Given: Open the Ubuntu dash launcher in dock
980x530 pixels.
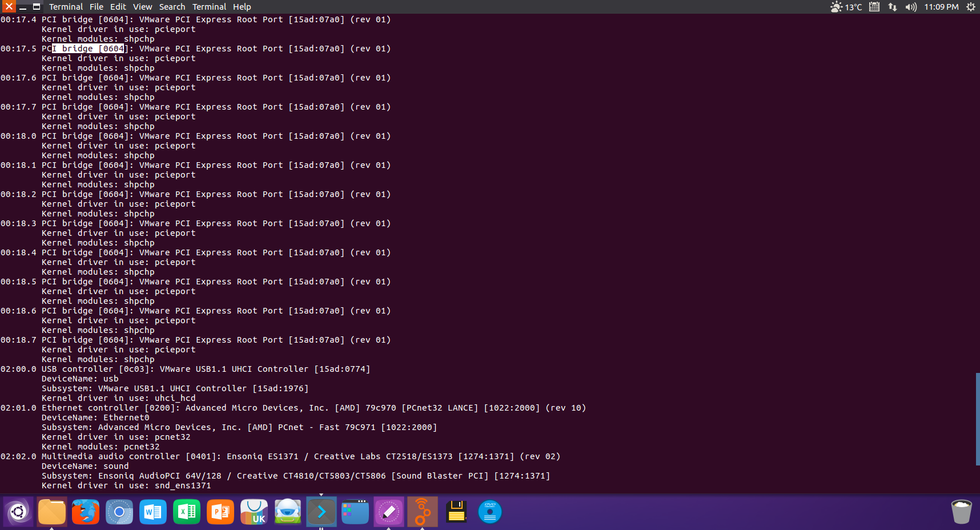Looking at the screenshot, I should tap(18, 512).
